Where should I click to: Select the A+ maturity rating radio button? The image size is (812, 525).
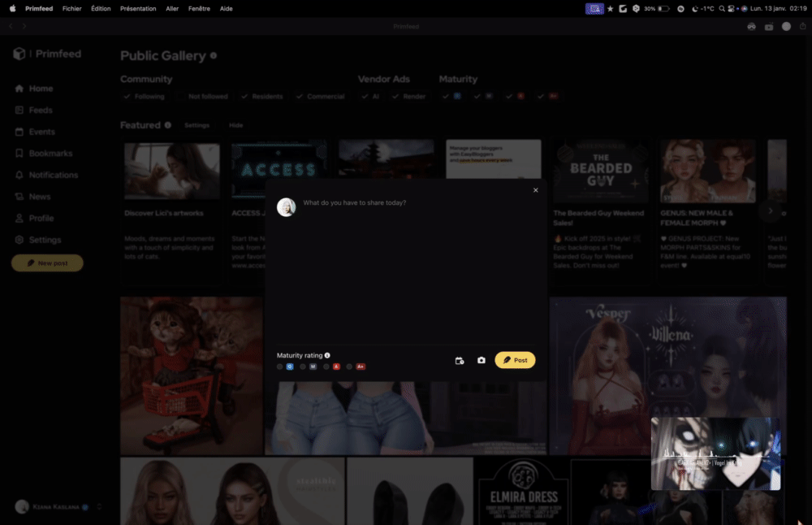[349, 367]
